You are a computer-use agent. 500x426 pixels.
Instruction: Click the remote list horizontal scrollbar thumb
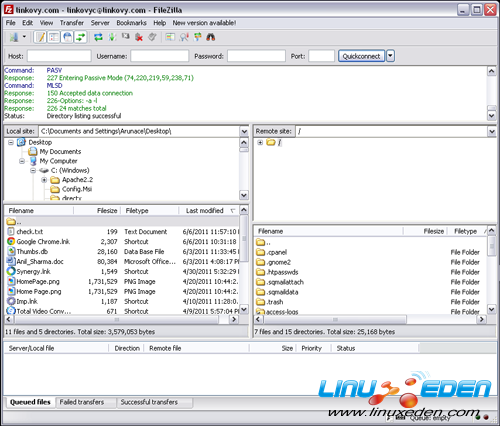pyautogui.click(x=335, y=320)
